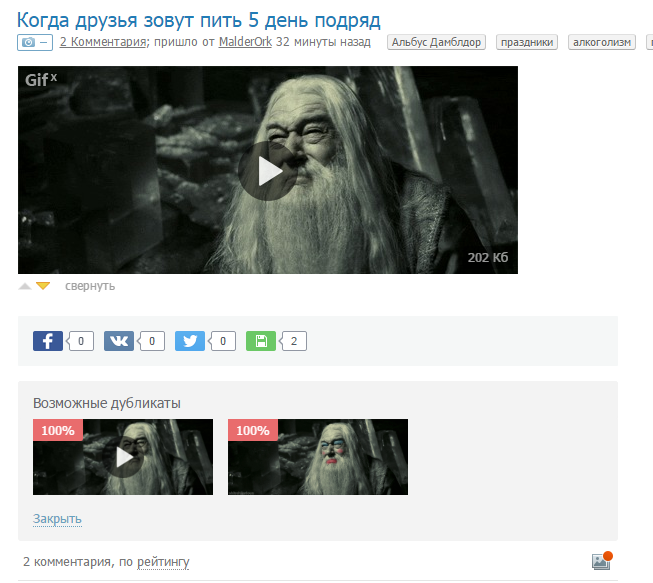Open the "2 Комментария" link

coord(103,42)
